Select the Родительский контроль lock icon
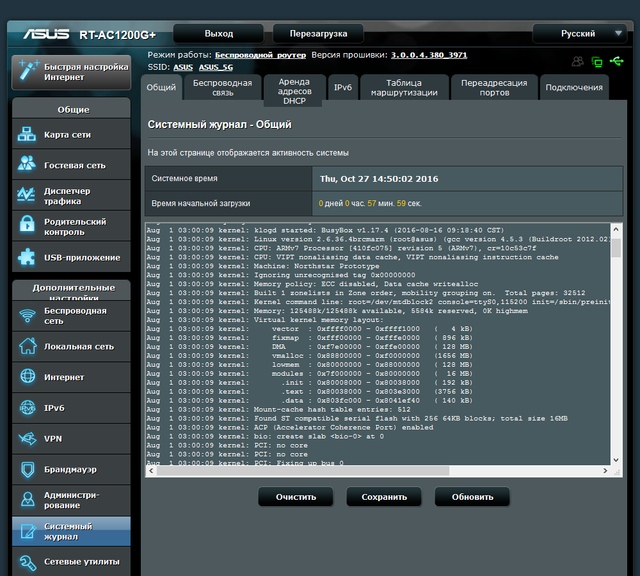Image resolution: width=640 pixels, height=576 pixels. (26, 227)
